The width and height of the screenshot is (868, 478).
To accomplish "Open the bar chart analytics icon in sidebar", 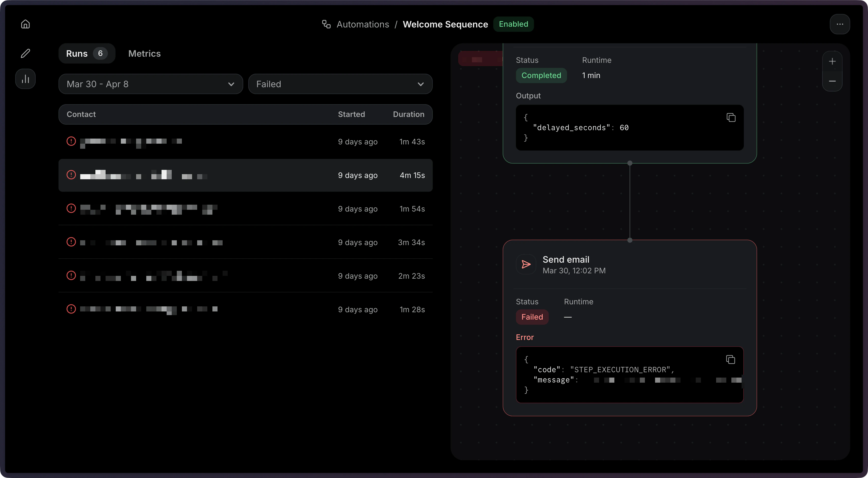I will pos(25,79).
